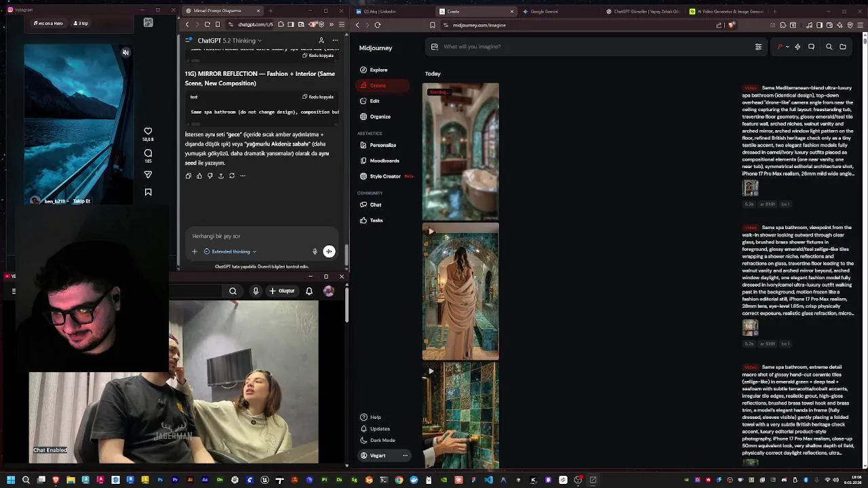Click the ChatGPT share-with-people icon

(x=321, y=41)
